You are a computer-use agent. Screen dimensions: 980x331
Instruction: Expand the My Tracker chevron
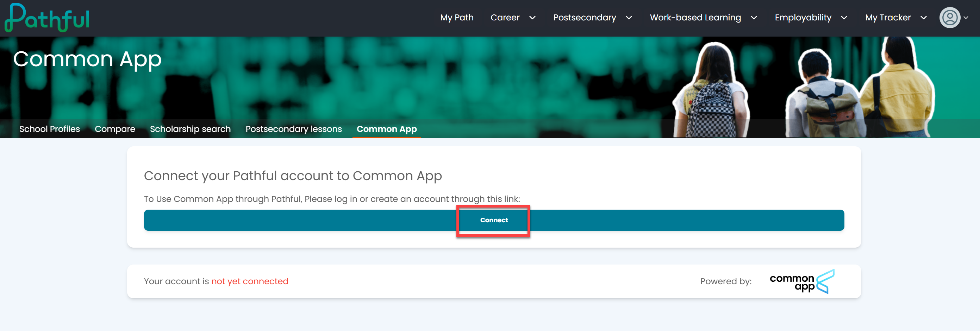click(x=923, y=18)
